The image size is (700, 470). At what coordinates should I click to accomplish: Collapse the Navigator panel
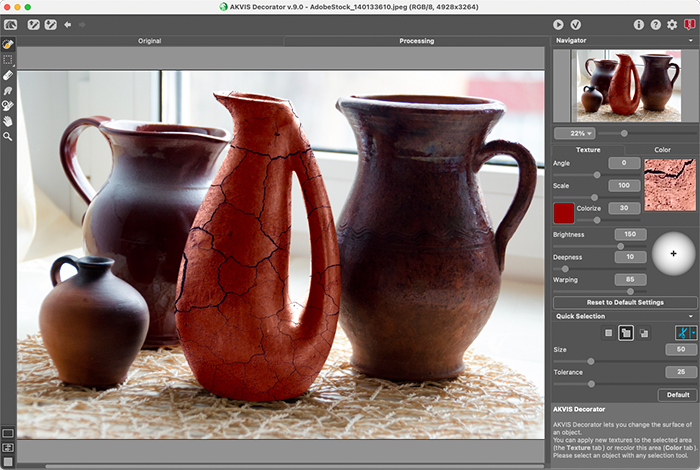pyautogui.click(x=690, y=41)
